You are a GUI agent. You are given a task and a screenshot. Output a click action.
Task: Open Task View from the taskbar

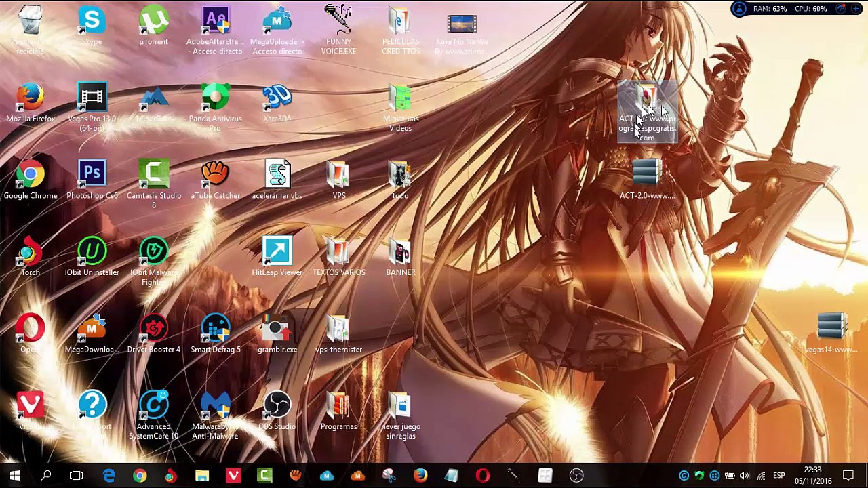point(76,476)
